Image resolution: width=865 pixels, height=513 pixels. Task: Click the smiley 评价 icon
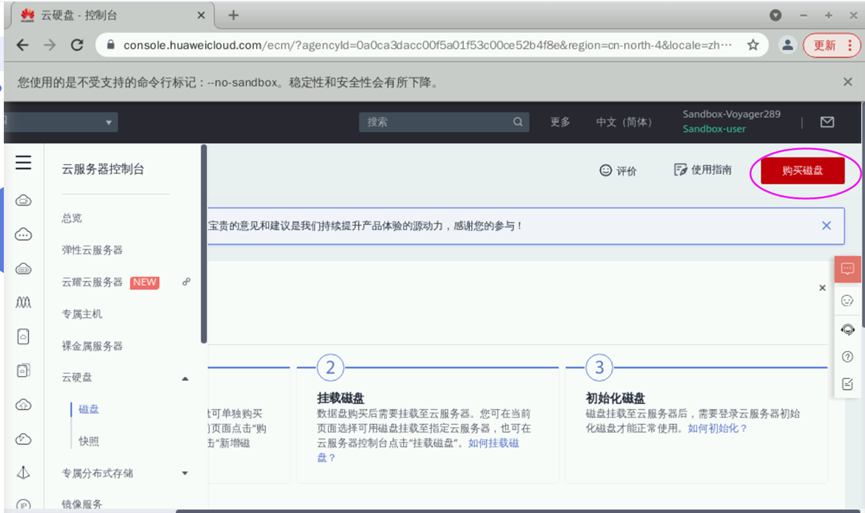[x=606, y=170]
